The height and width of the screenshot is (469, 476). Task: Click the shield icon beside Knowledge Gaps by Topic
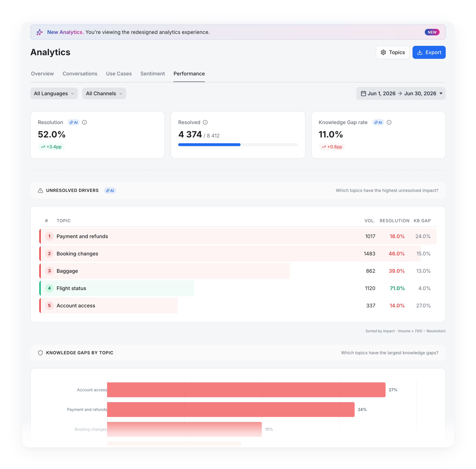(x=40, y=353)
